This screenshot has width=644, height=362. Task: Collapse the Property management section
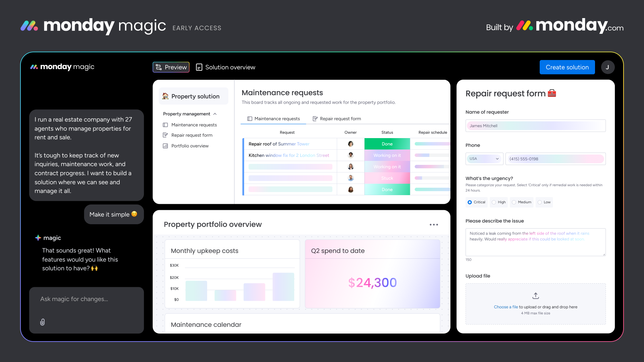point(215,114)
